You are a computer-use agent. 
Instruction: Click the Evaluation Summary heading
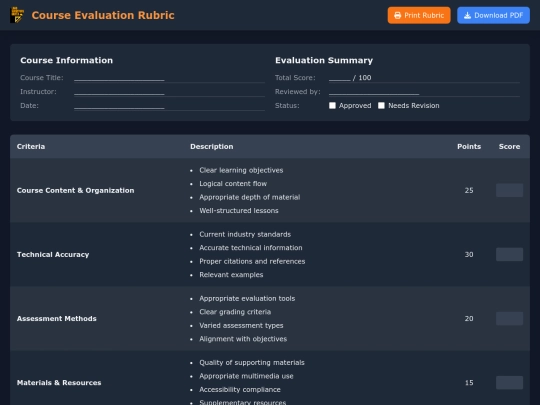tap(324, 60)
